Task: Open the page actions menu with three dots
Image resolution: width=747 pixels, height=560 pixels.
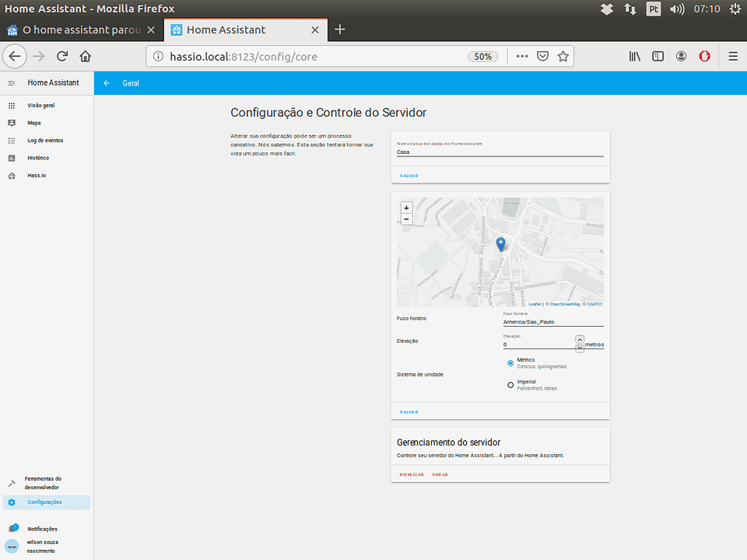Action: 522,56
